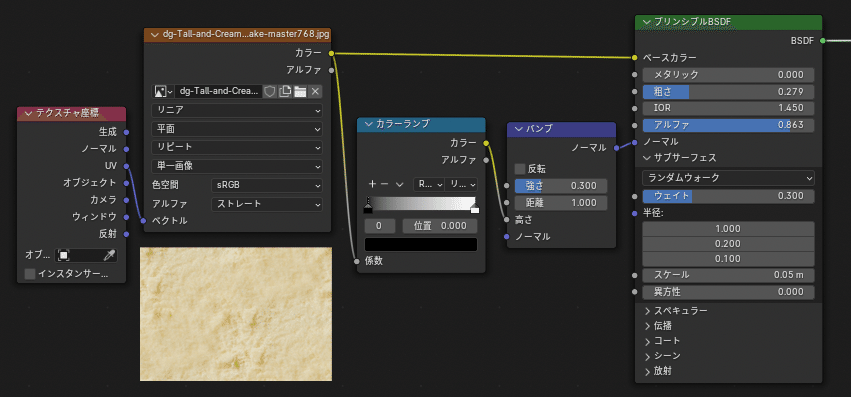
Task: Click the 係数 input socket on color ramp
Action: click(357, 261)
